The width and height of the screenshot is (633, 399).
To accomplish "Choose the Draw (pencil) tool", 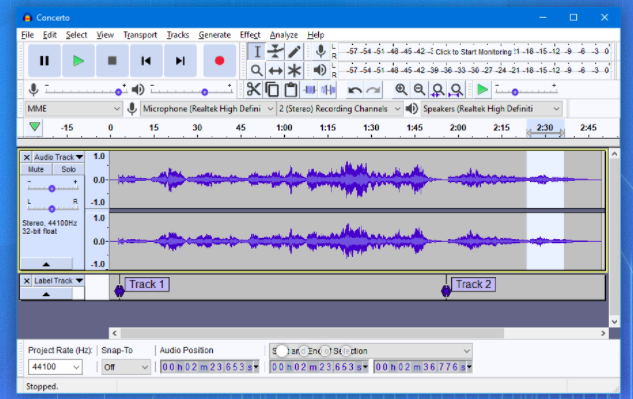I will (294, 52).
